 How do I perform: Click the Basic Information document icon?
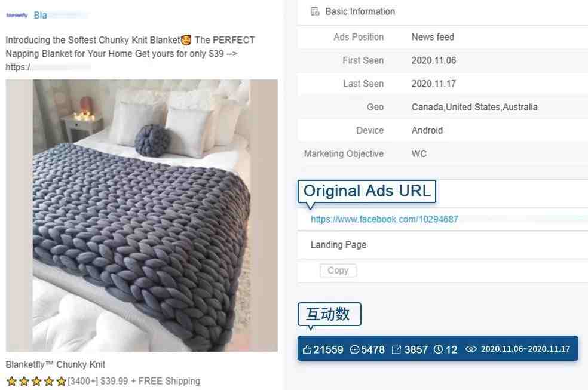click(x=315, y=11)
